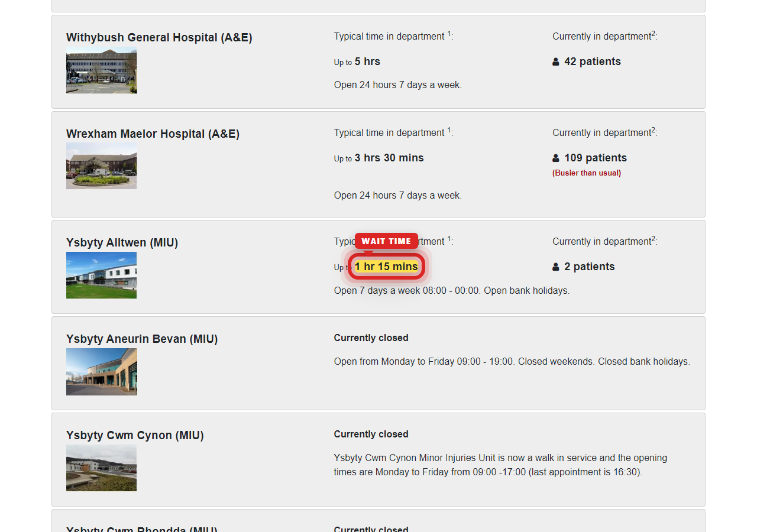Click Ysbyty Alltwen 'Currently in department' label
The image size is (757, 532).
605,241
